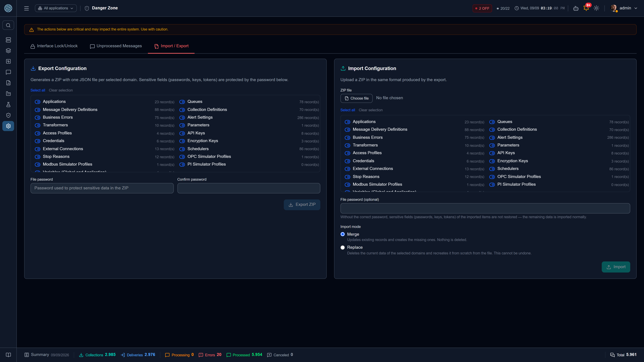Select the Merge import mode
The image size is (644, 362).
tap(342, 234)
